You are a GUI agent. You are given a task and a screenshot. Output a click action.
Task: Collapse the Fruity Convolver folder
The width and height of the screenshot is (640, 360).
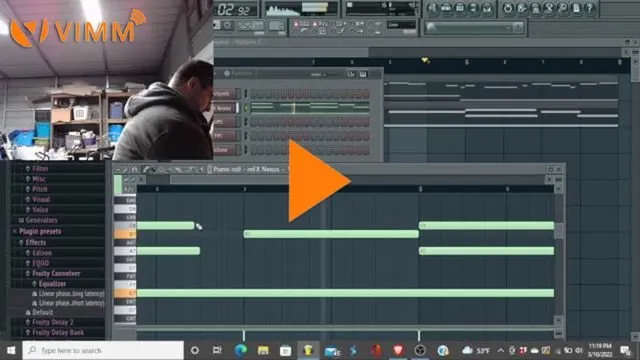click(x=53, y=273)
